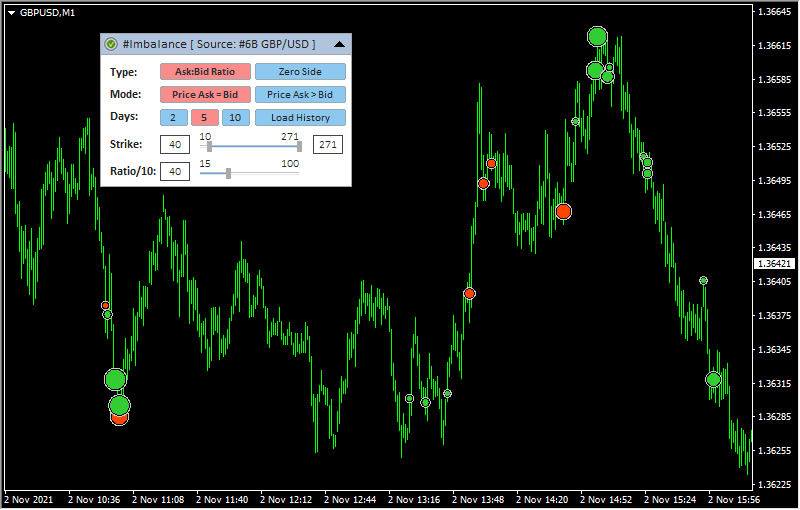Click the Ratio/10 slider handle
Screen dimensions: 800x510
click(x=229, y=173)
